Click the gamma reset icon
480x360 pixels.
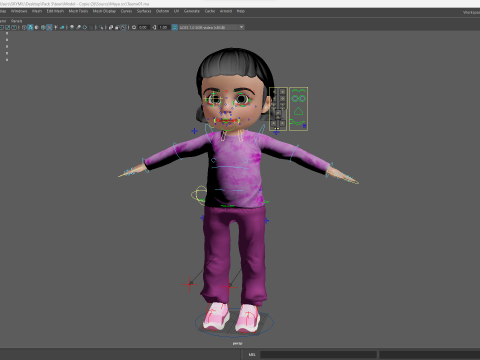tap(155, 27)
